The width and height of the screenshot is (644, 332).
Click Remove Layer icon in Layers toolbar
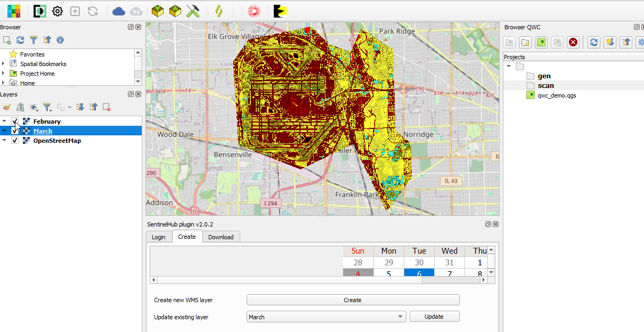(x=107, y=107)
